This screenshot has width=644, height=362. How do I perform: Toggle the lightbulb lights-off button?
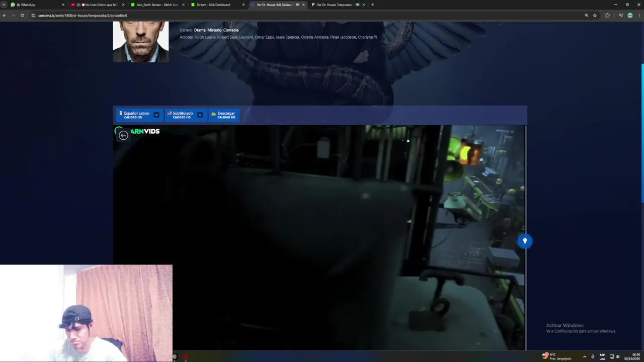pyautogui.click(x=525, y=241)
